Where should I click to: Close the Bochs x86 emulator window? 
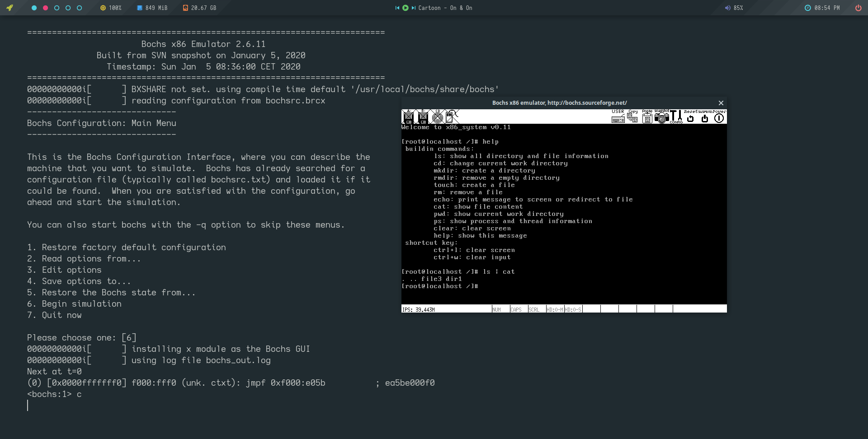tap(721, 103)
